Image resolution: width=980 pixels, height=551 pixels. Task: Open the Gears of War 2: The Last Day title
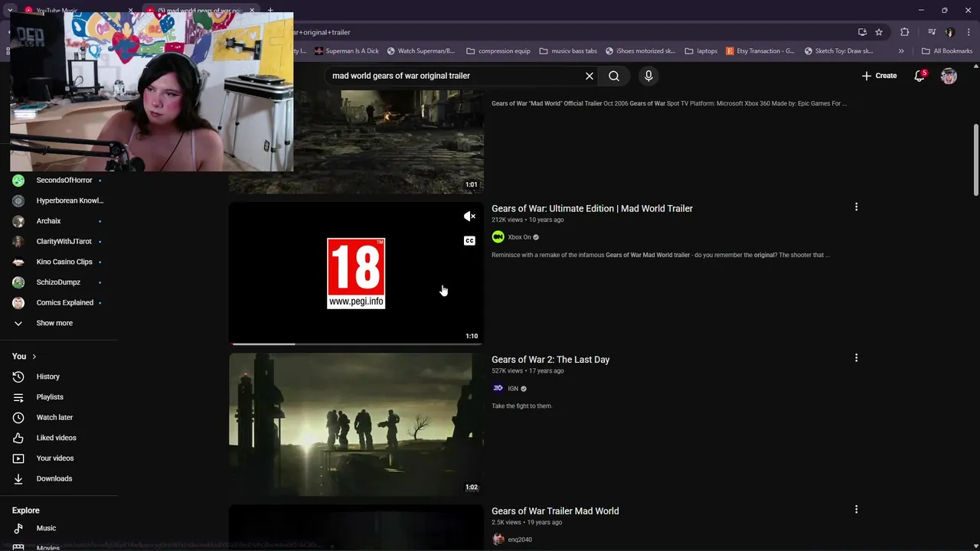tap(550, 360)
